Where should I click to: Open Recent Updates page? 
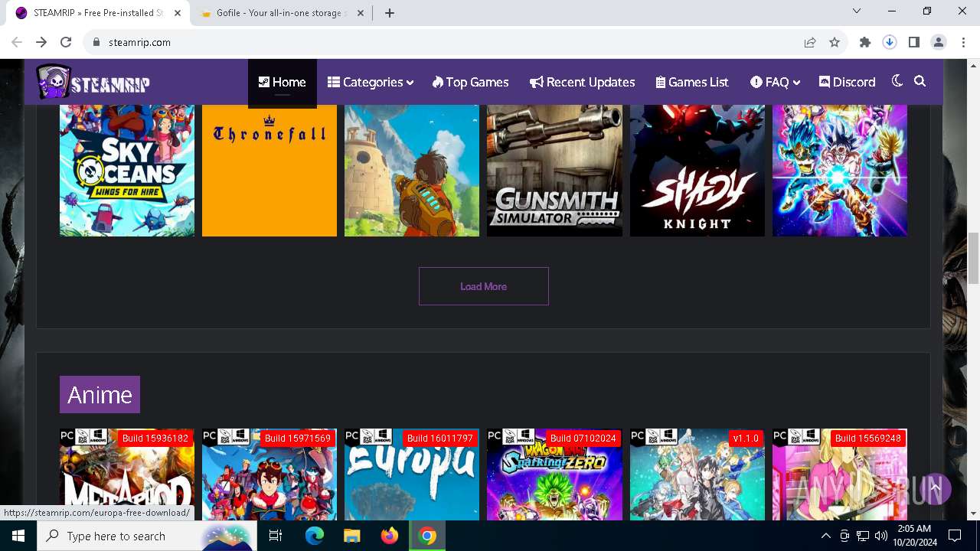(582, 82)
